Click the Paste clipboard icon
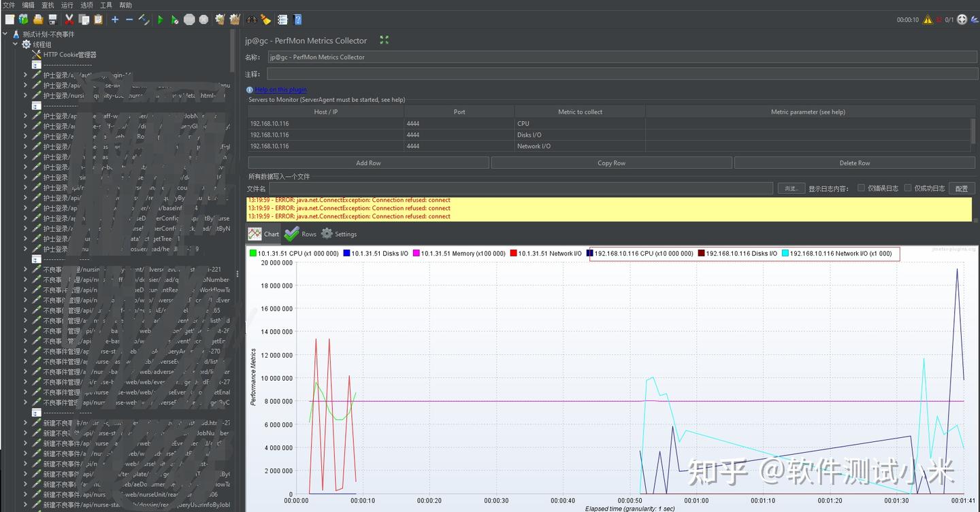The width and height of the screenshot is (980, 512). click(98, 20)
